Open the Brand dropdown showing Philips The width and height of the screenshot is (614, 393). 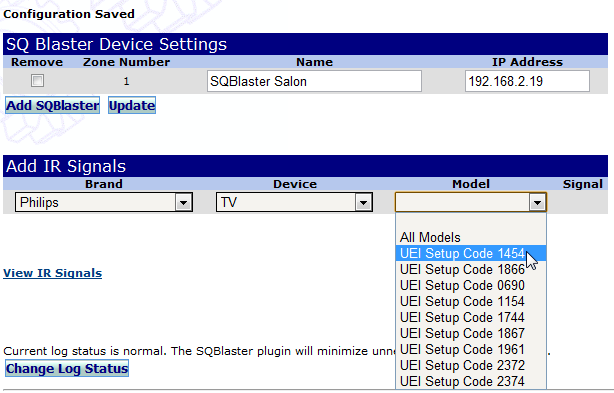coord(104,202)
